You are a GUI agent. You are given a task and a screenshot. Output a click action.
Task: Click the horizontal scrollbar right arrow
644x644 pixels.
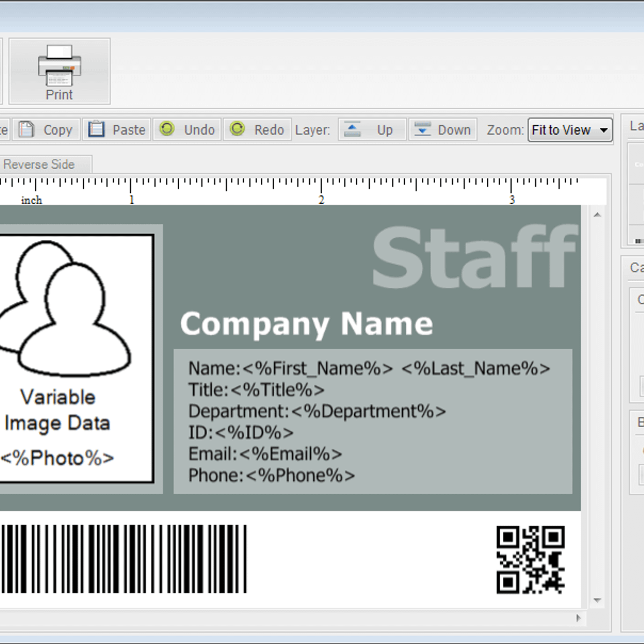[578, 618]
